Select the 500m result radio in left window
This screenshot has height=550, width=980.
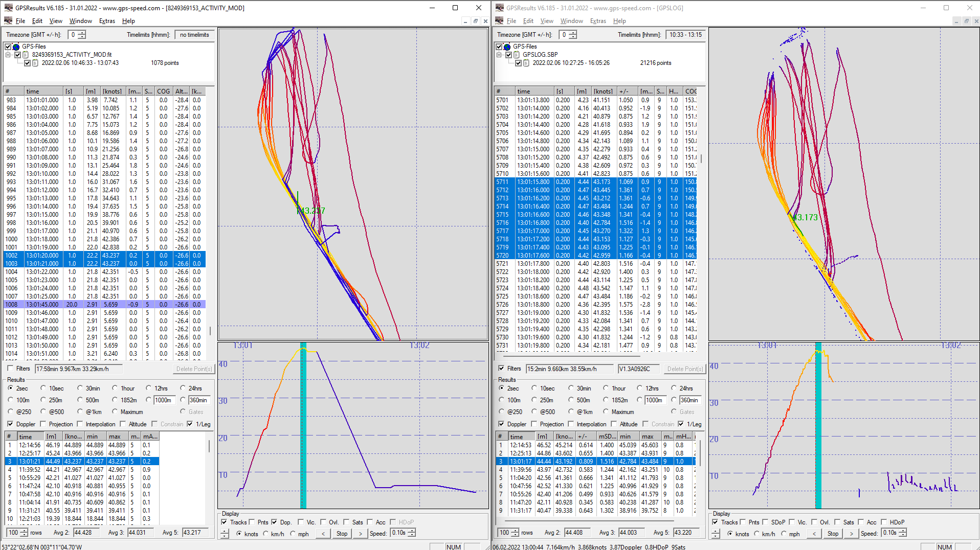80,400
